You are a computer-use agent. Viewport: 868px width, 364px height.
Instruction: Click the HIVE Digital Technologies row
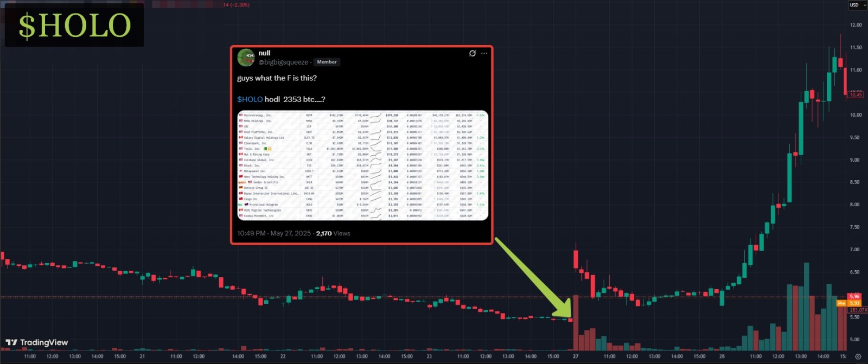[x=362, y=210]
